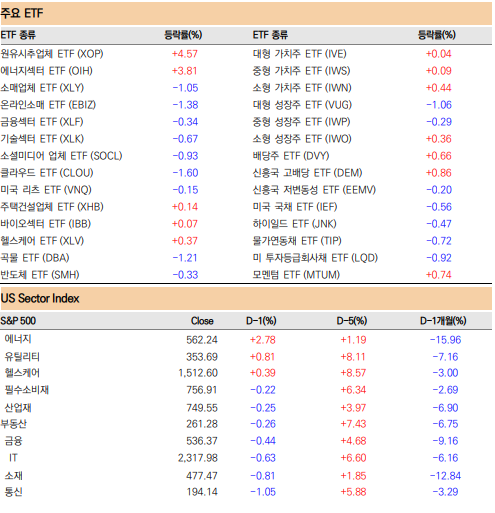Viewport: 495px width, 513px height.
Task: Click the 194.14 close value for 통신
Action: tap(202, 492)
